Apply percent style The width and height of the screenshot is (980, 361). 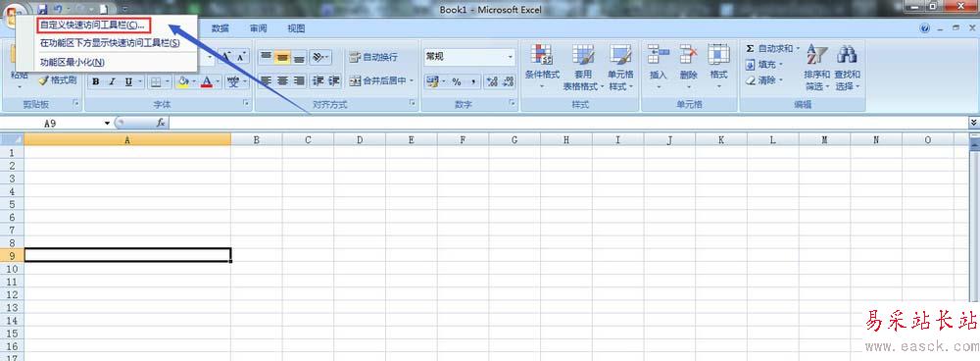tap(457, 81)
